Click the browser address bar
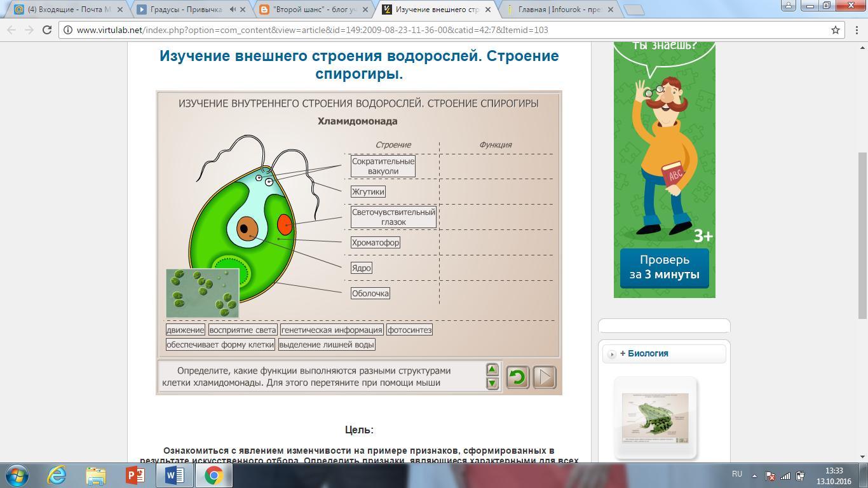868x488 pixels. 445,30
